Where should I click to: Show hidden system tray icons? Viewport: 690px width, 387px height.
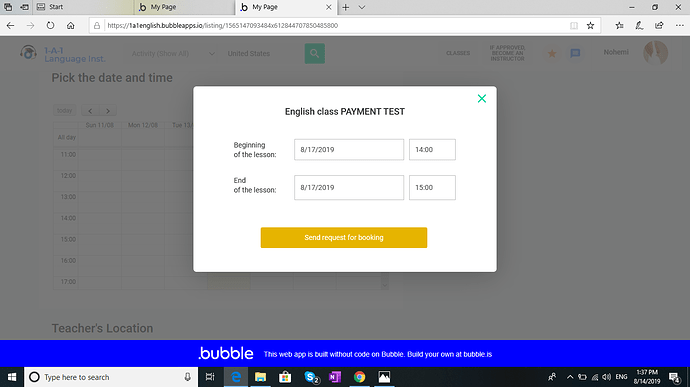tap(570, 377)
